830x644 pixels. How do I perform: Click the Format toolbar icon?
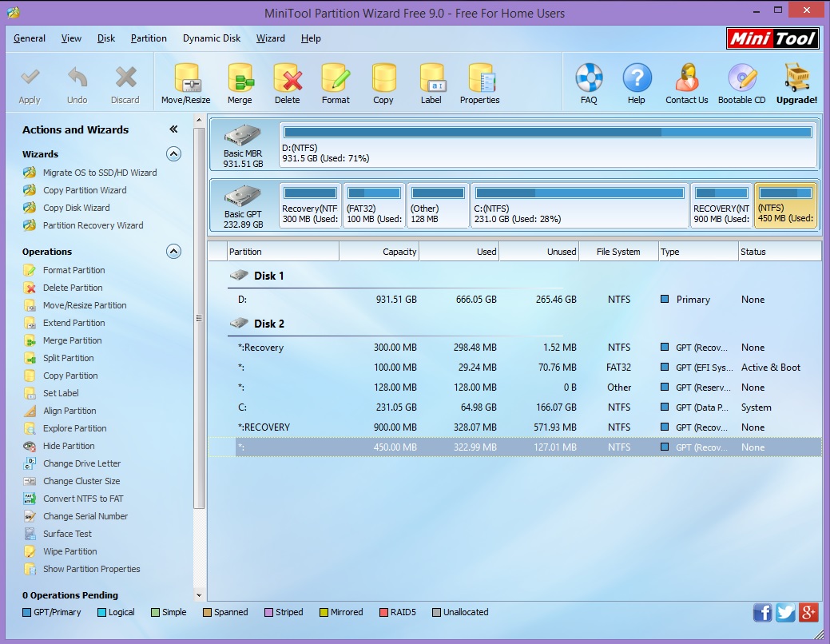[x=336, y=84]
